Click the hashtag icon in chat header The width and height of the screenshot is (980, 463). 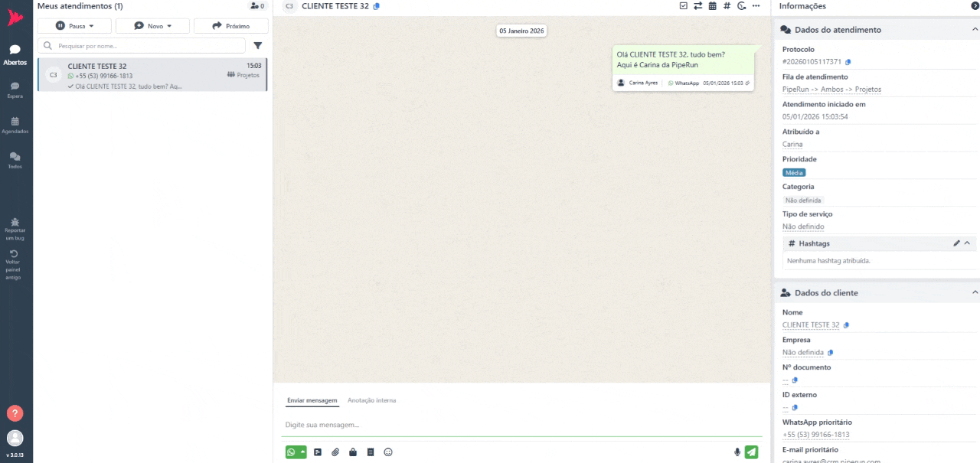[727, 6]
